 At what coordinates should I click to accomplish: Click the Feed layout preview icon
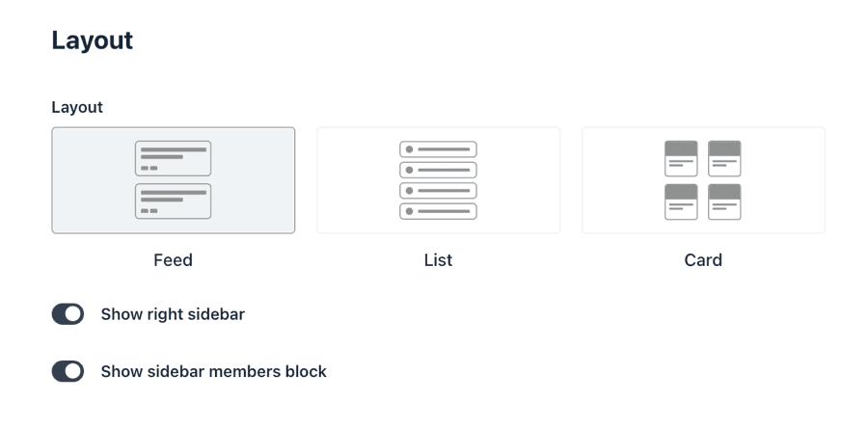174,180
